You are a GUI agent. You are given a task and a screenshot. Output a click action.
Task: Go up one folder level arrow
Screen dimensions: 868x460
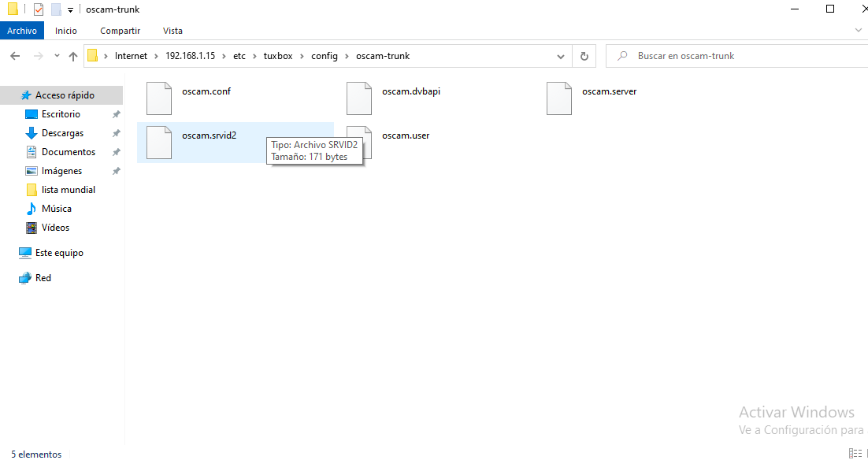[73, 57]
